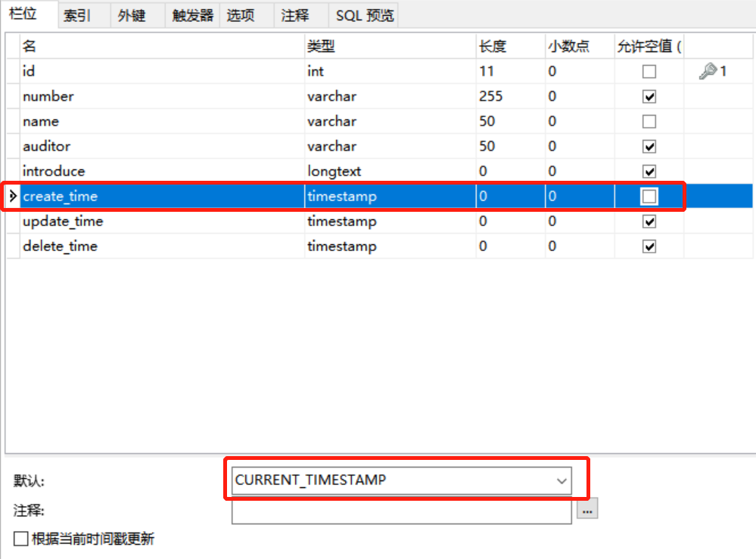Select the update_time field name cell

162,222
